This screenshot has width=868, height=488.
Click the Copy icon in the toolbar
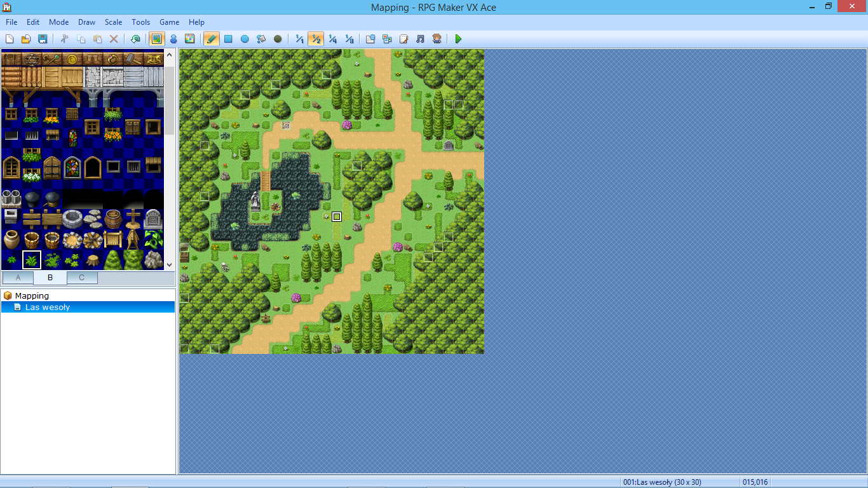tap(81, 39)
